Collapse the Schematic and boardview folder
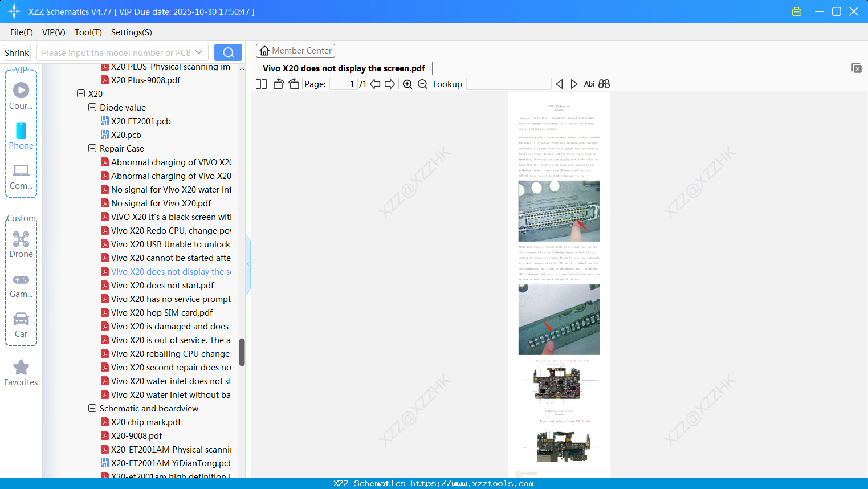 pyautogui.click(x=92, y=408)
